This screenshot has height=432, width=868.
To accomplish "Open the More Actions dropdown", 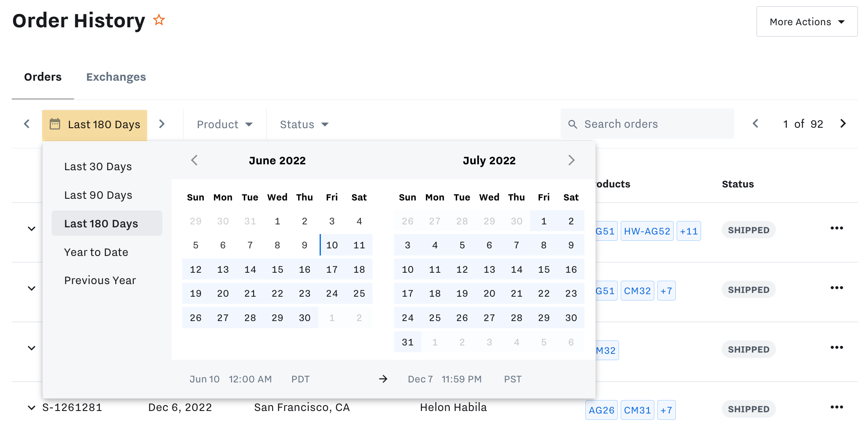I will pos(806,21).
